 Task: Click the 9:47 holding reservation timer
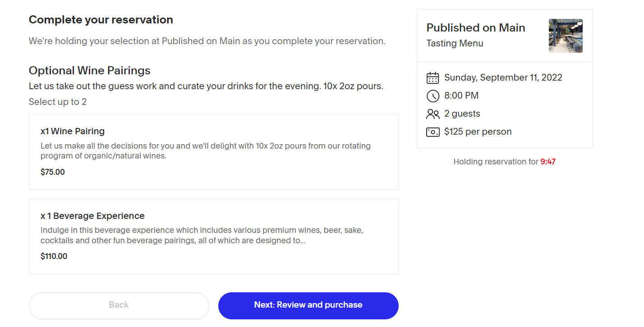[x=548, y=162]
